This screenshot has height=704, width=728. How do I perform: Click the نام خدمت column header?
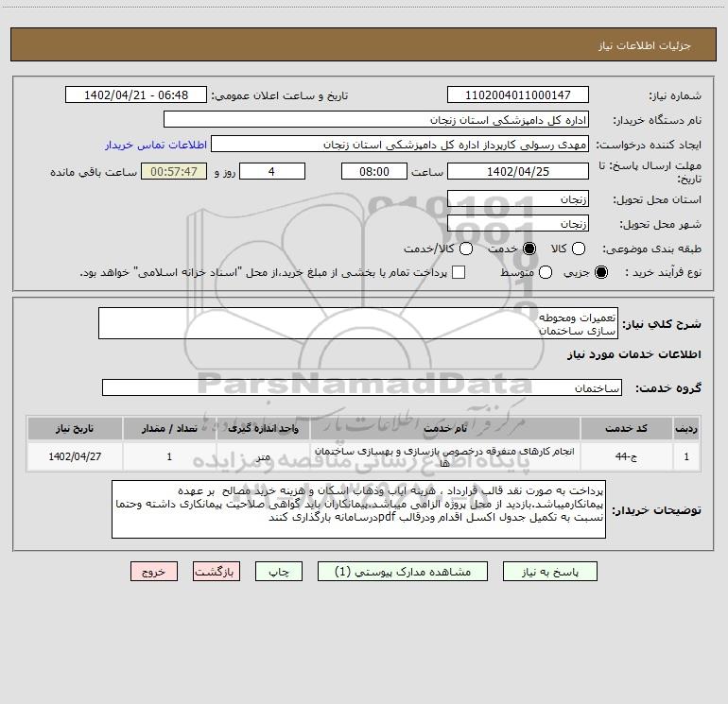click(445, 428)
